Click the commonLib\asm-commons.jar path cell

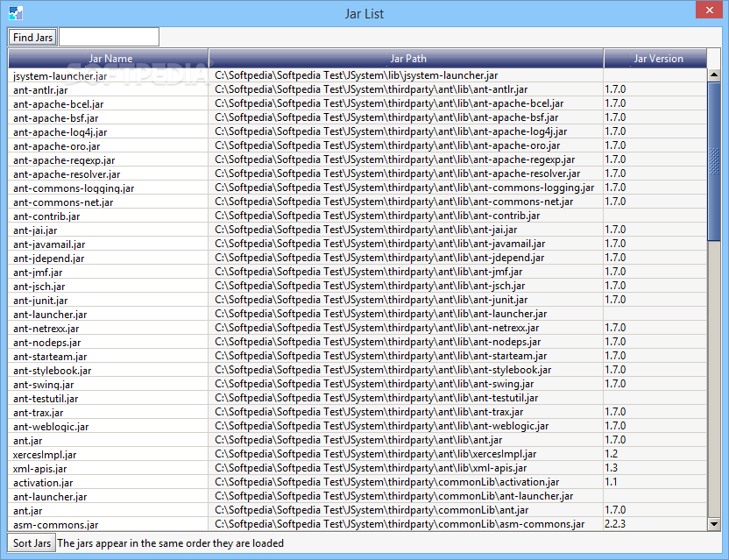pyautogui.click(x=407, y=524)
